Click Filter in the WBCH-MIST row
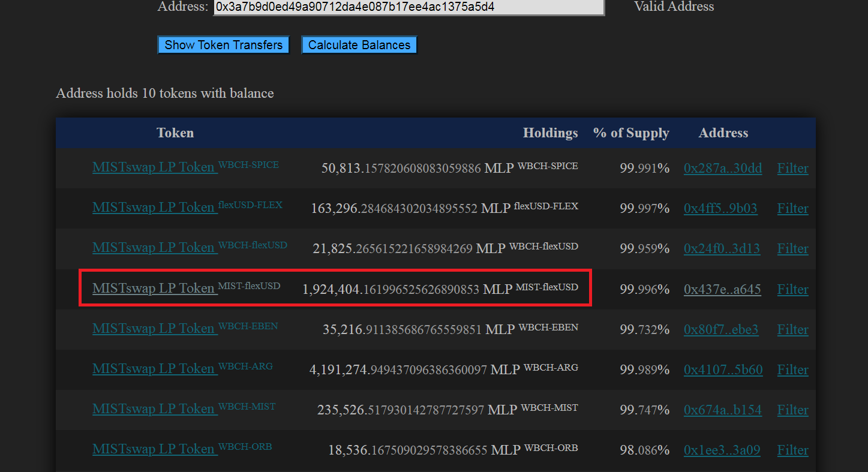 tap(793, 410)
